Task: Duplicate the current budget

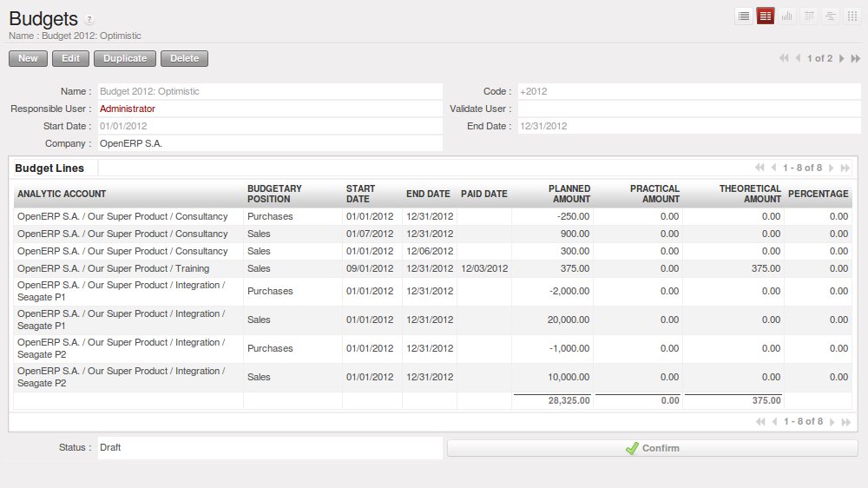Action: coord(125,59)
